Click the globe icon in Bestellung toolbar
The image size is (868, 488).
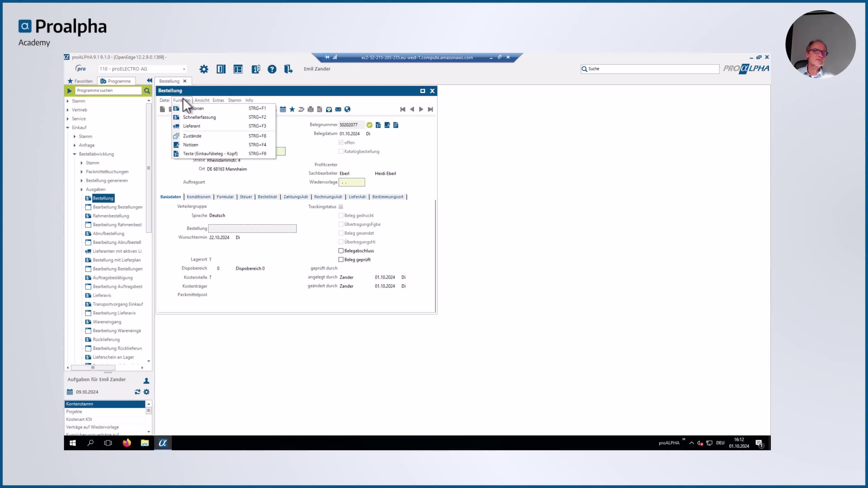(x=347, y=109)
